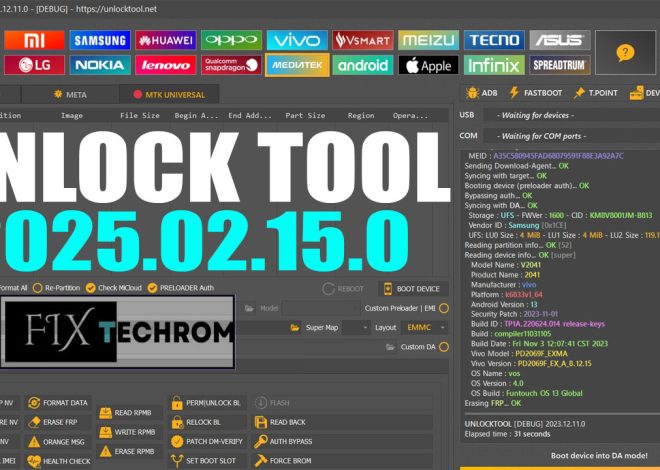Click the FORMAT DATA button
The height and width of the screenshot is (470, 660).
[x=58, y=403]
